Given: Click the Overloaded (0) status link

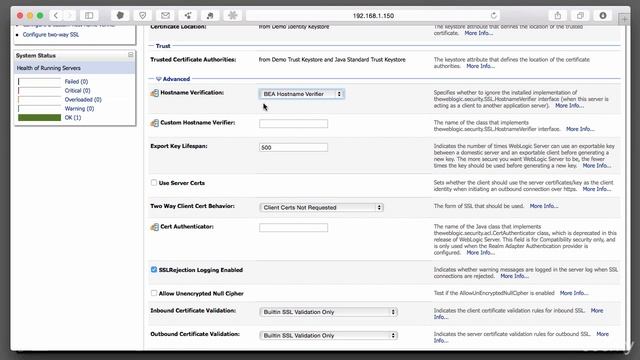Looking at the screenshot, I should click(83, 100).
